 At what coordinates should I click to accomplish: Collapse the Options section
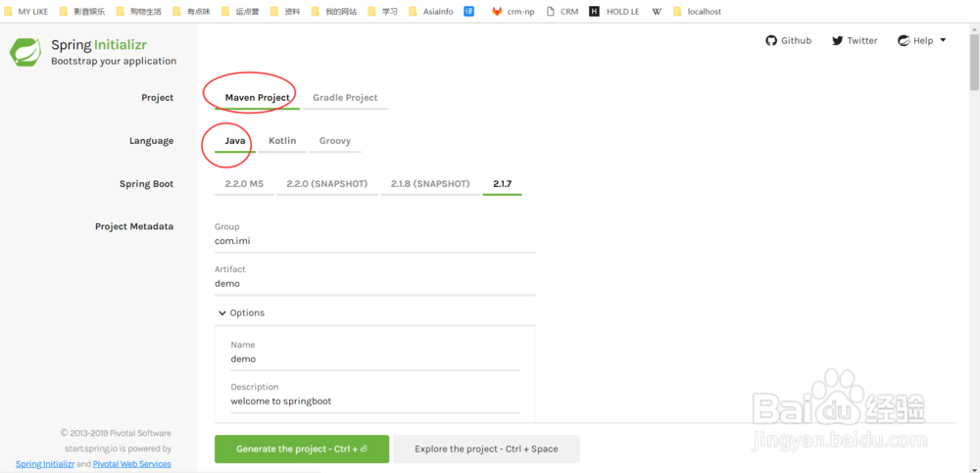(x=241, y=312)
